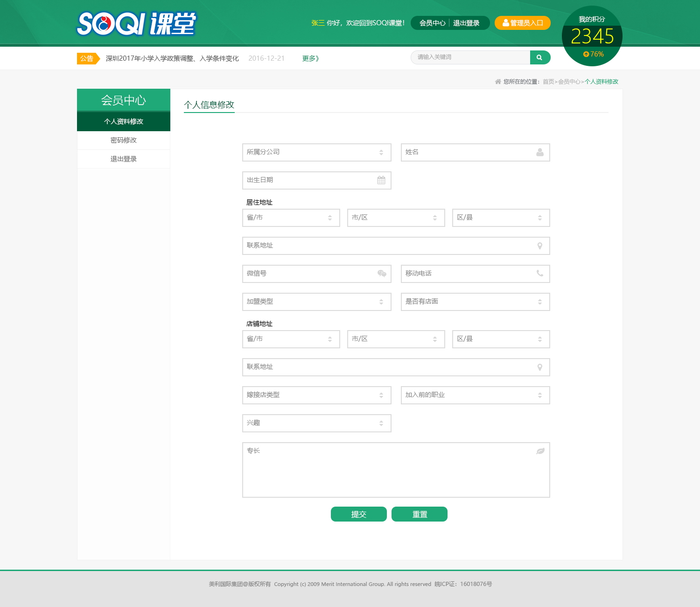Screen dimensions: 700x607
Task: Click the location pin in 居住地址 联系地址 field
Action: point(540,246)
